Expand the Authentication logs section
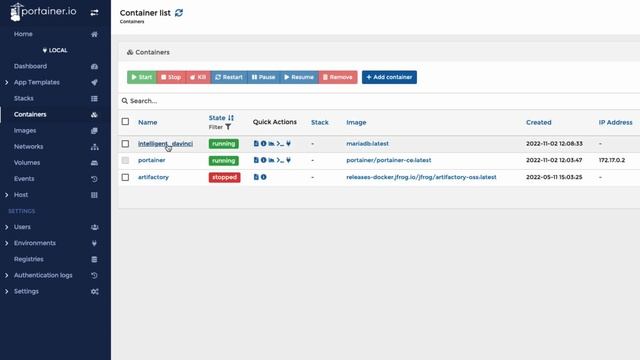640x360 pixels. click(x=7, y=276)
